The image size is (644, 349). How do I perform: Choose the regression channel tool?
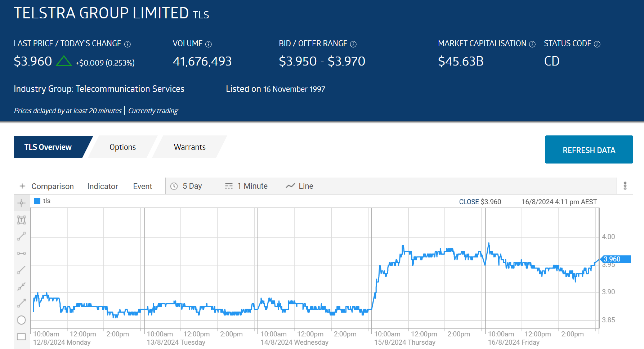[x=22, y=286]
